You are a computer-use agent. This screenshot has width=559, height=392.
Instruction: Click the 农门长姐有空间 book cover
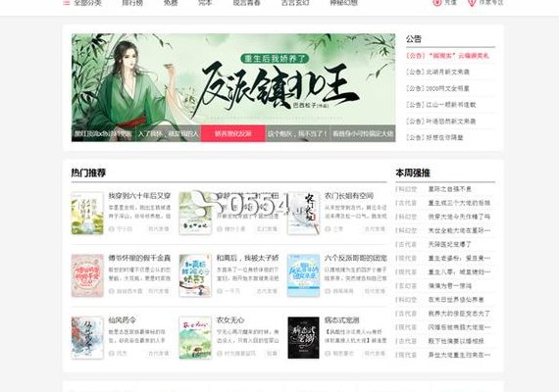click(303, 213)
